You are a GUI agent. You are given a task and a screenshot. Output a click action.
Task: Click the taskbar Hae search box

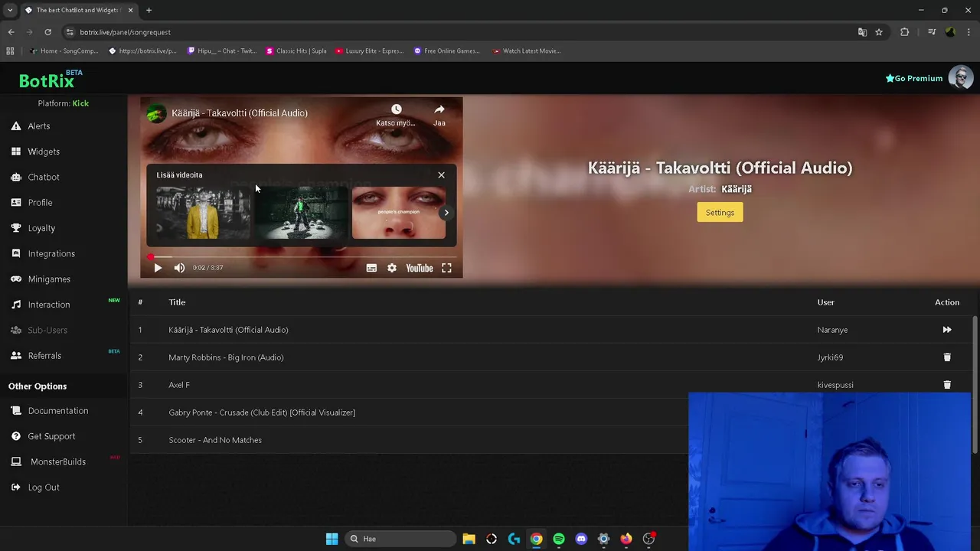(x=400, y=539)
